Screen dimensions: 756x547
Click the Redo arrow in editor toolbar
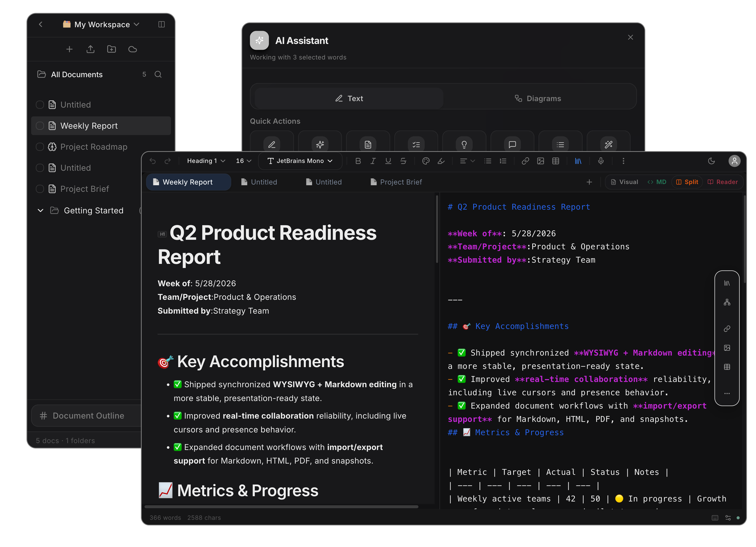coord(168,161)
